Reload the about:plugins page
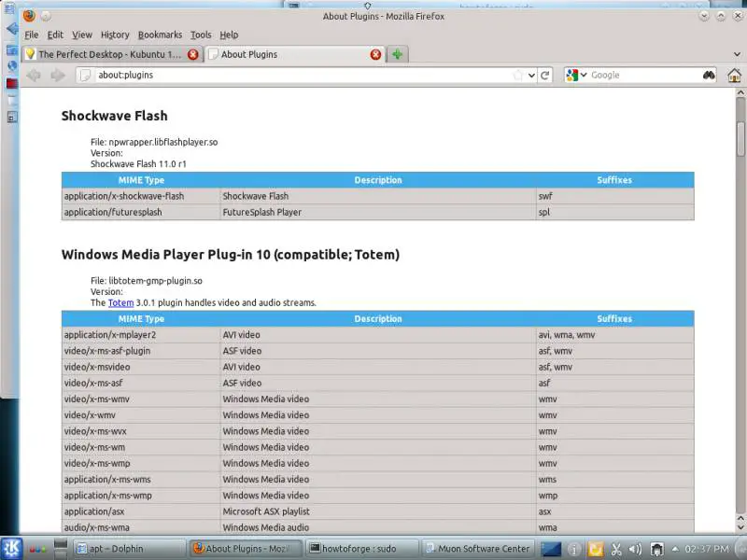The image size is (747, 560). [x=545, y=75]
